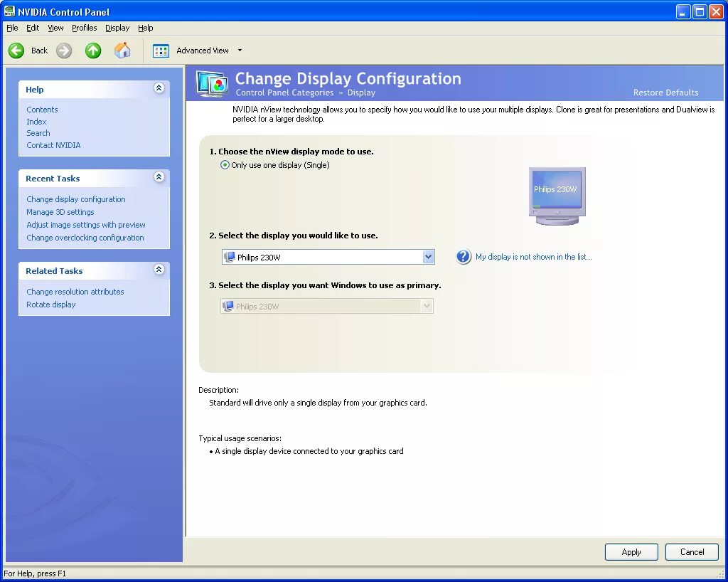Click 'For Help, press F1' status text

tap(35, 573)
